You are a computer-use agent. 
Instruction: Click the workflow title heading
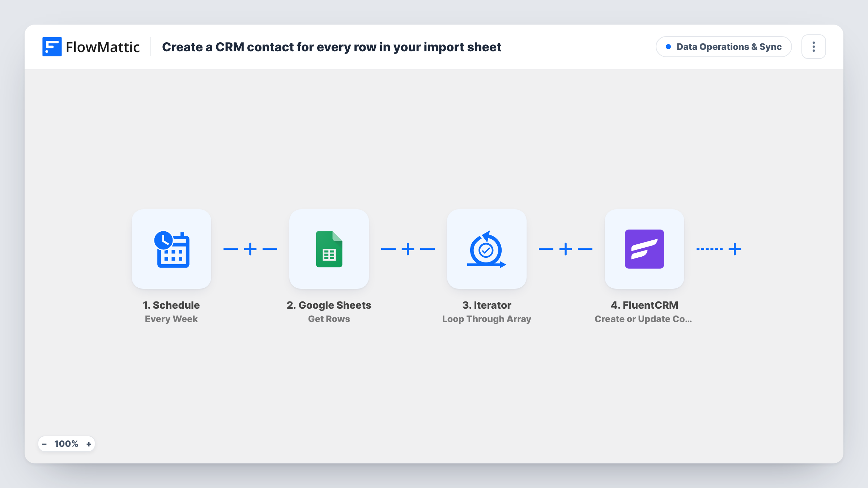[332, 47]
